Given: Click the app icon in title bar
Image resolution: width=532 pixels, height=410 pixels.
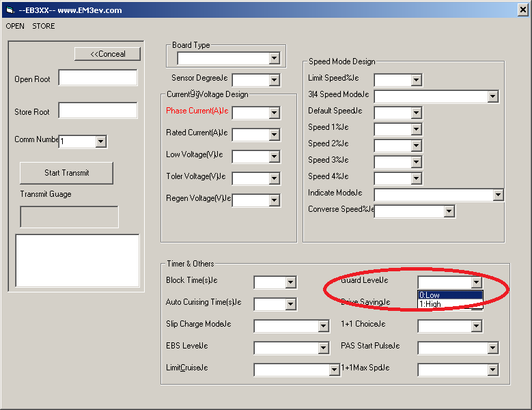Looking at the screenshot, I should 10,10.
